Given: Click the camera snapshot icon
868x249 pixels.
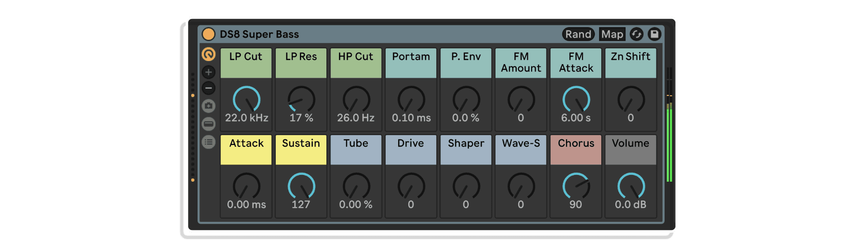Looking at the screenshot, I should [x=208, y=106].
